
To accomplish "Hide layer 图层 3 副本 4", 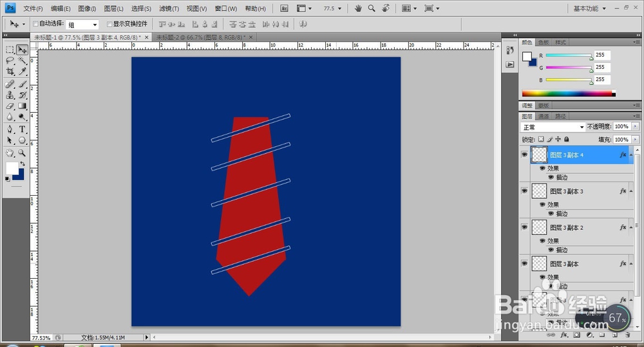I will 524,155.
